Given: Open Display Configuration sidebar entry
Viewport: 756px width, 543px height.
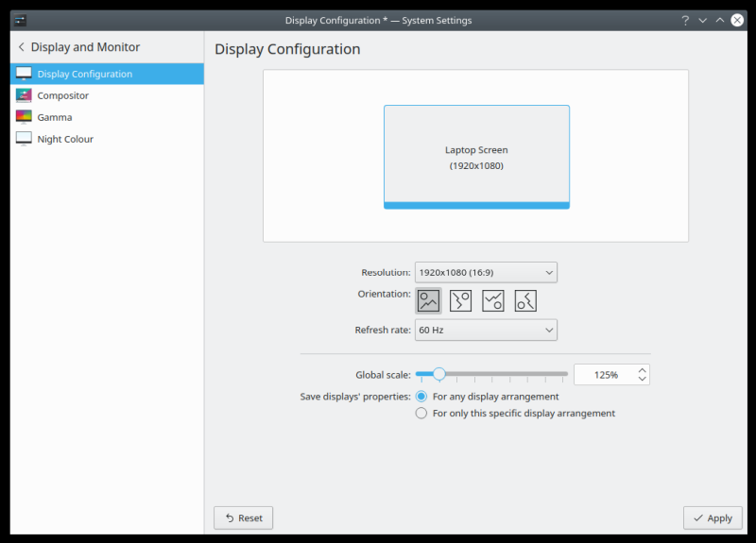Looking at the screenshot, I should [x=107, y=74].
